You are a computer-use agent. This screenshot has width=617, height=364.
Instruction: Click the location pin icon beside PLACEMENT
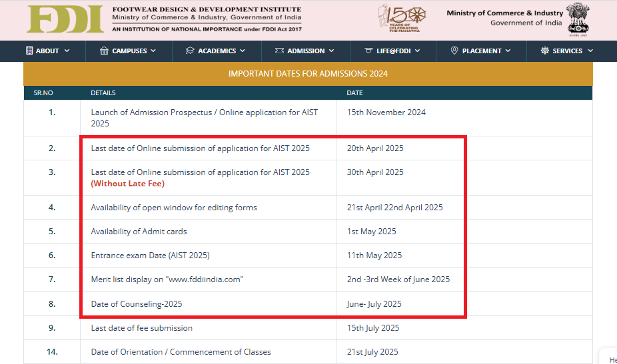(454, 51)
